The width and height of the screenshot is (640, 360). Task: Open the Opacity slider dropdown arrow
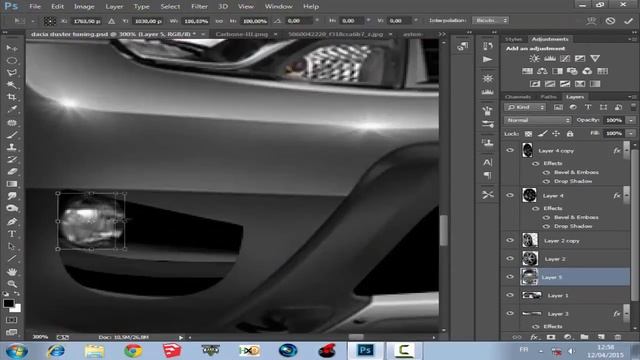tap(631, 120)
